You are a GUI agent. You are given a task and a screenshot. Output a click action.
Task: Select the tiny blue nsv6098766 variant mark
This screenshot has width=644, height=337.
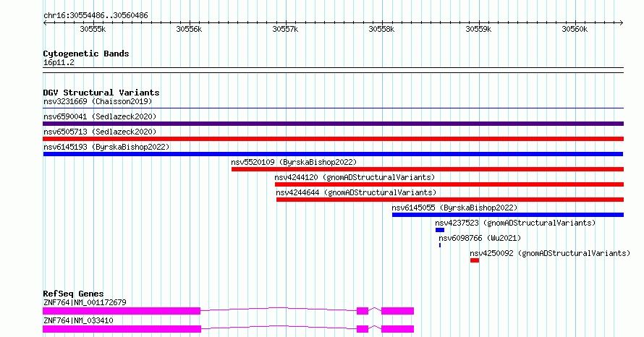[440, 245]
